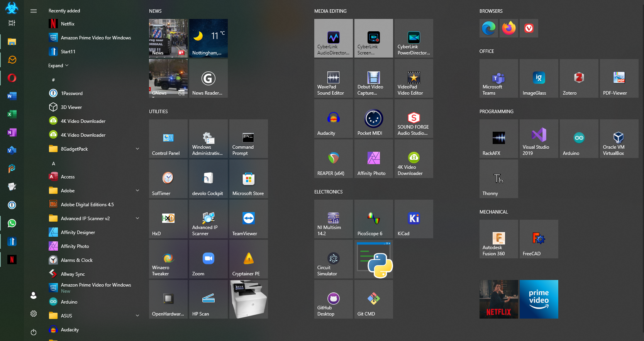The image size is (644, 341).
Task: Open the Circuit Simulator tile
Action: coord(334,259)
